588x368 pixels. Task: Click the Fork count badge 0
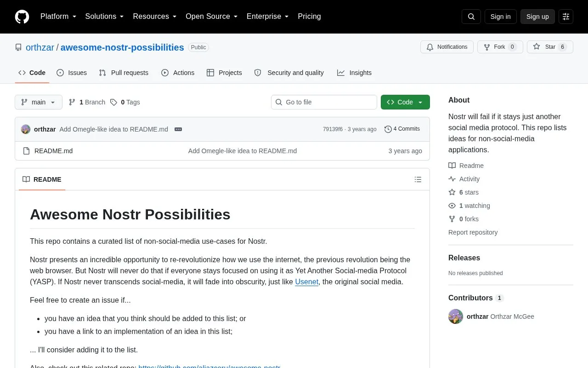(512, 47)
